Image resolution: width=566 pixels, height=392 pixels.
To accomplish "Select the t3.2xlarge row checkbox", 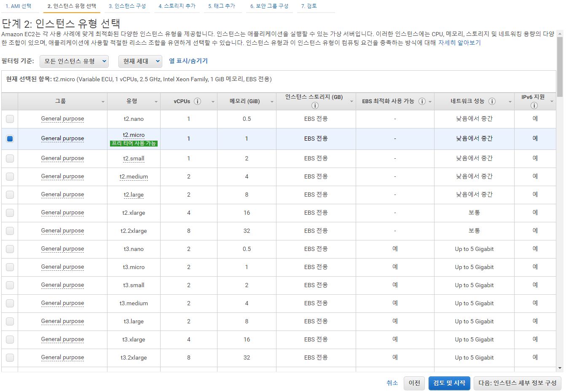I will [10, 357].
